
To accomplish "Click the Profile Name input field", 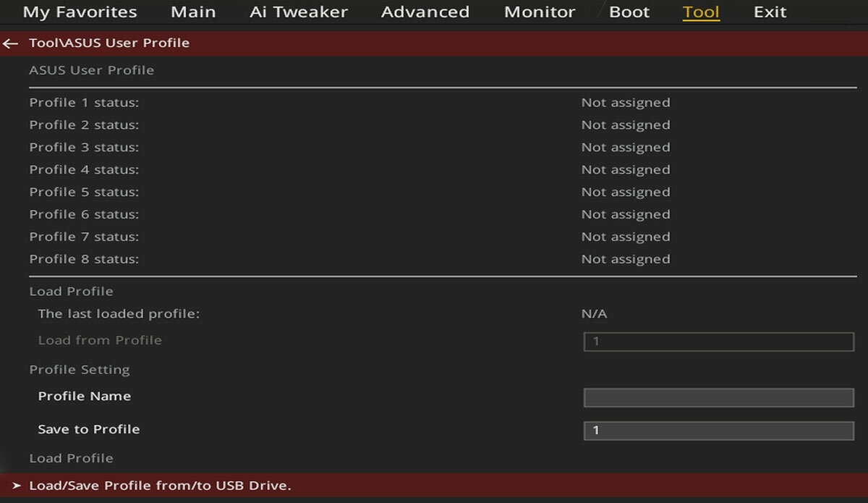I will point(719,397).
